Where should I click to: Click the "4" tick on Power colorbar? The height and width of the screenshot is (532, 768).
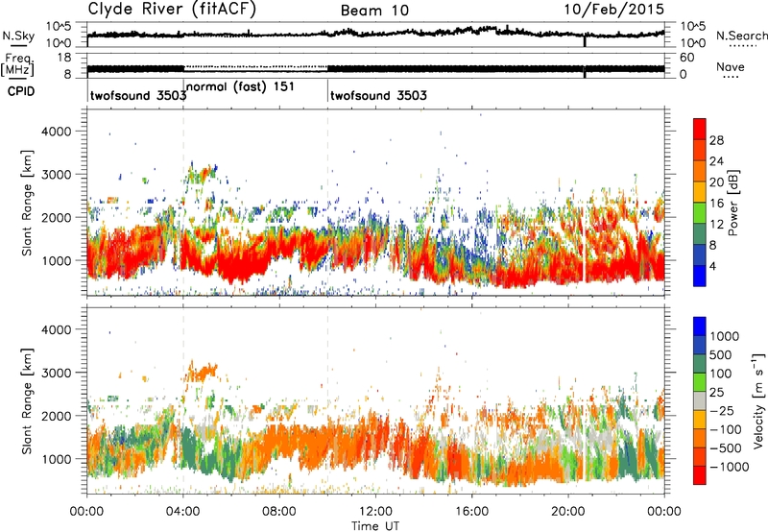(712, 266)
